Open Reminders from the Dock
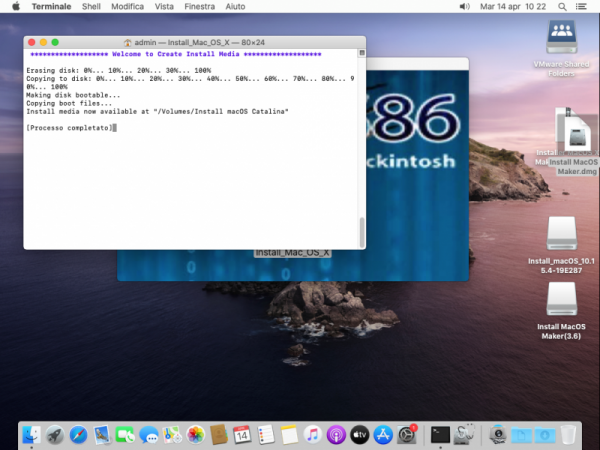 click(x=266, y=435)
